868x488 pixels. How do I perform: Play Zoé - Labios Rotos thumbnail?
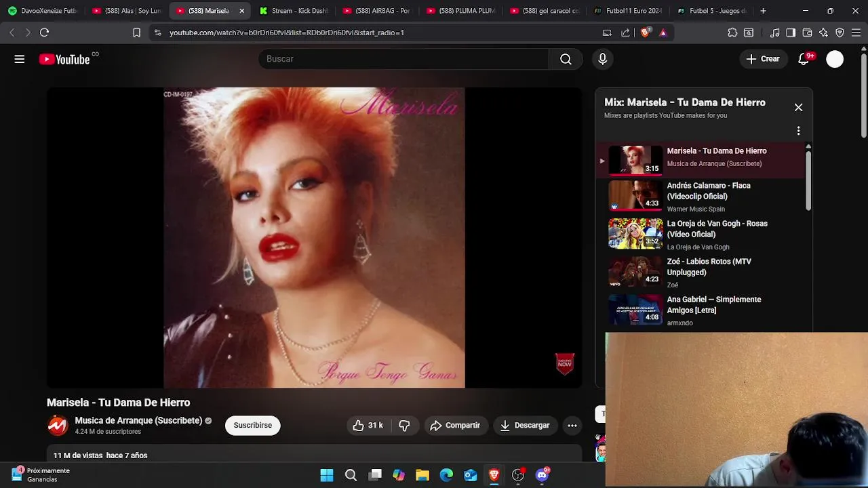click(635, 272)
